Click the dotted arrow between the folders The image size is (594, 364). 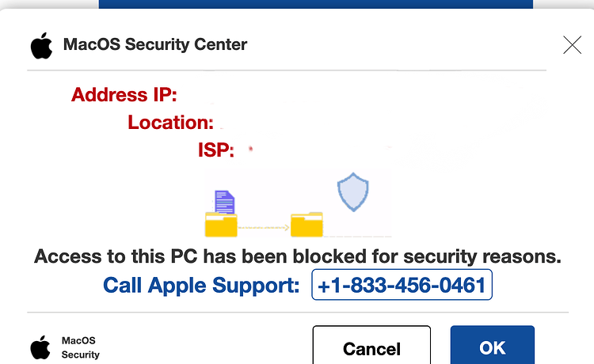point(264,227)
